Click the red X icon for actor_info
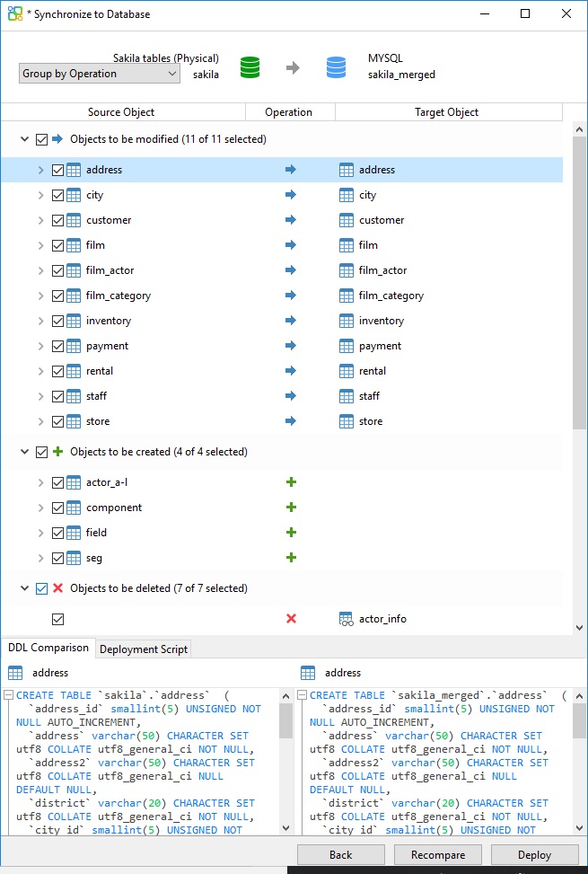 point(290,619)
